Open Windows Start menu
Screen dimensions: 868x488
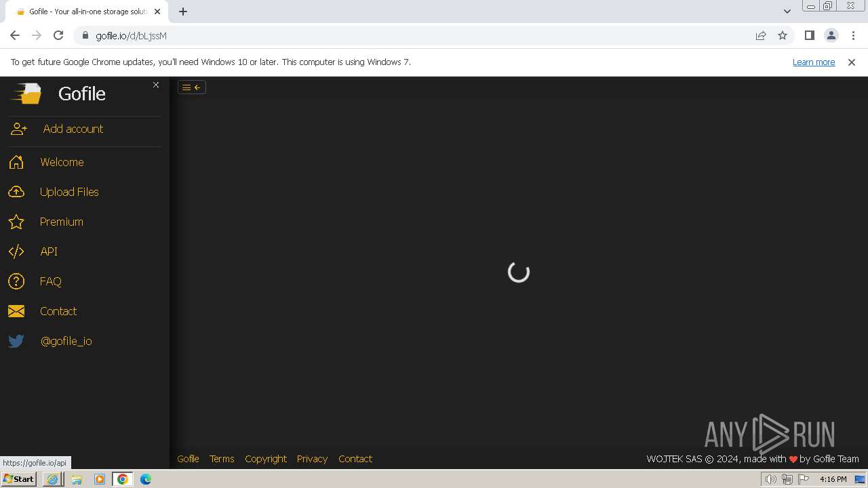click(19, 479)
